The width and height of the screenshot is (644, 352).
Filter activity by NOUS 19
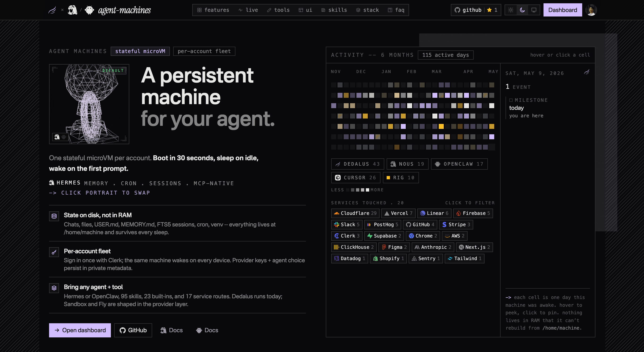click(407, 164)
